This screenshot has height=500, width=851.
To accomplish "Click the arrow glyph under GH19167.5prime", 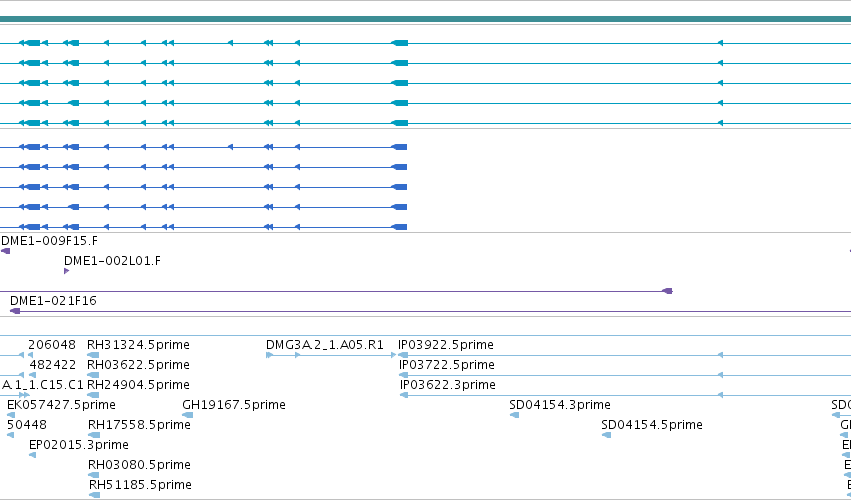I will (x=187, y=415).
